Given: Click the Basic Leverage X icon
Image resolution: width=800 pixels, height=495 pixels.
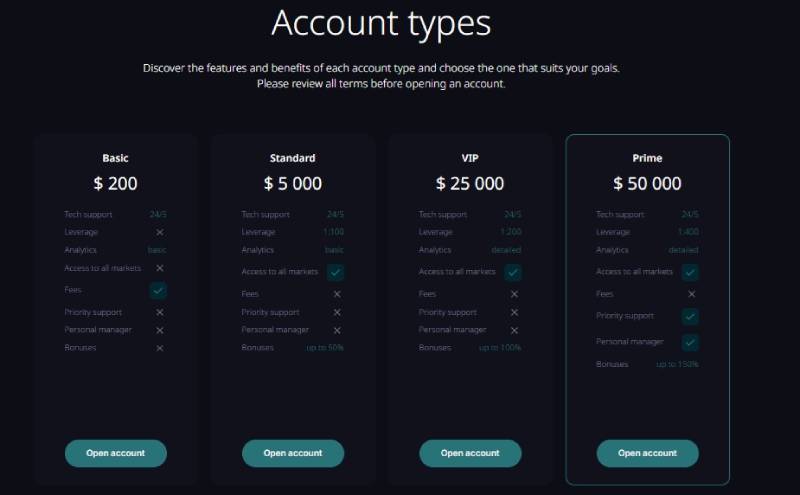Looking at the screenshot, I should [x=160, y=232].
